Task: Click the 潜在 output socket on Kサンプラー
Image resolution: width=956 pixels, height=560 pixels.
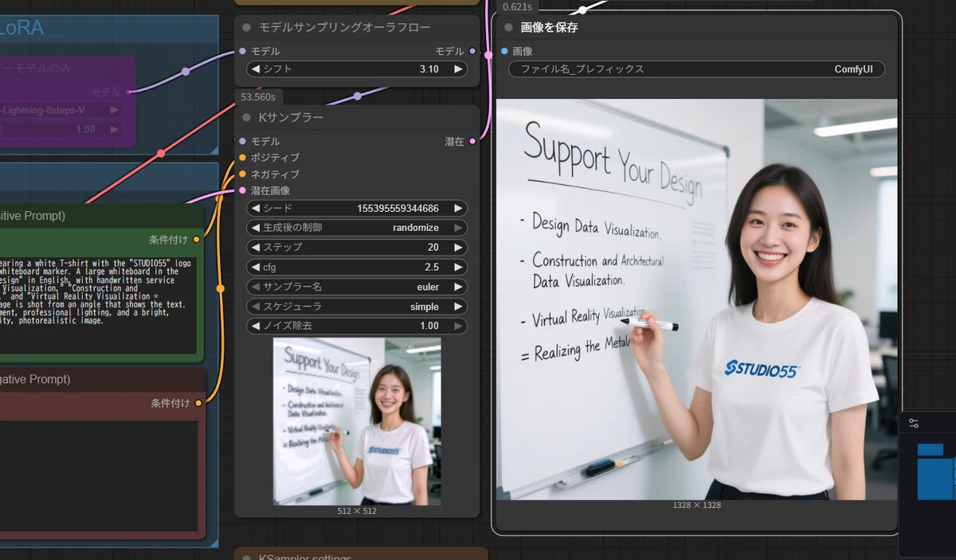Action: pyautogui.click(x=472, y=141)
